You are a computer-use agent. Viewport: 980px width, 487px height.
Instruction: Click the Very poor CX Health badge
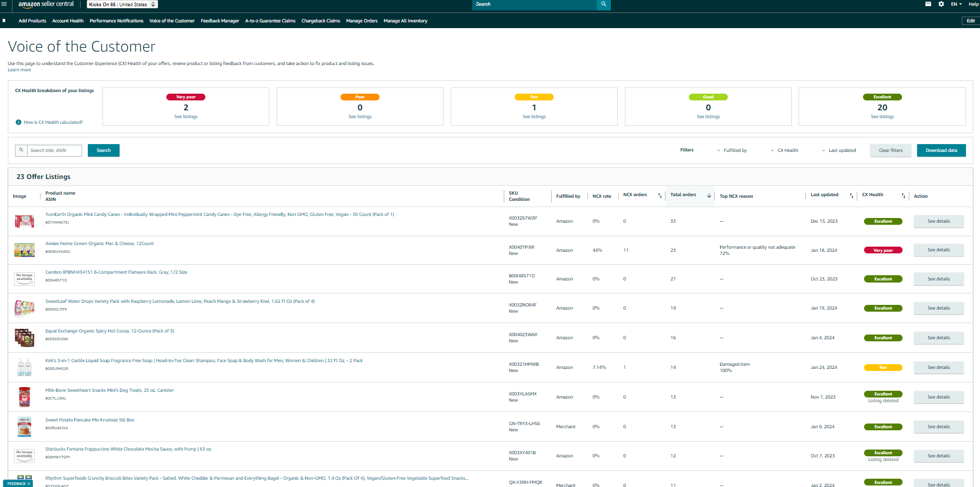883,250
